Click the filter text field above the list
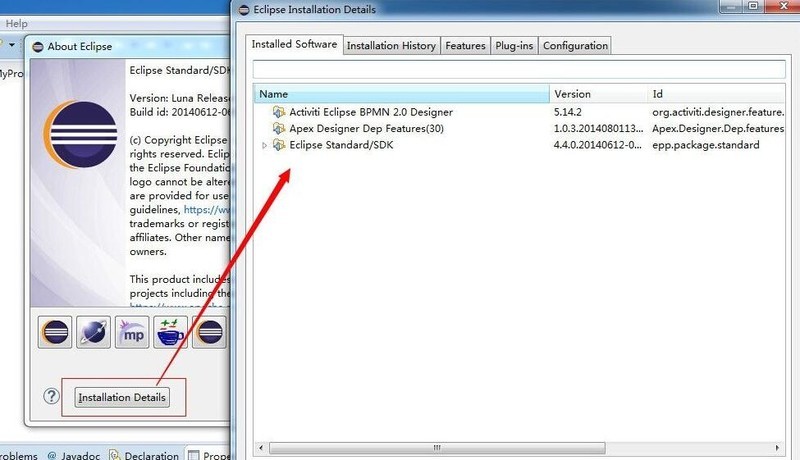 pyautogui.click(x=518, y=69)
